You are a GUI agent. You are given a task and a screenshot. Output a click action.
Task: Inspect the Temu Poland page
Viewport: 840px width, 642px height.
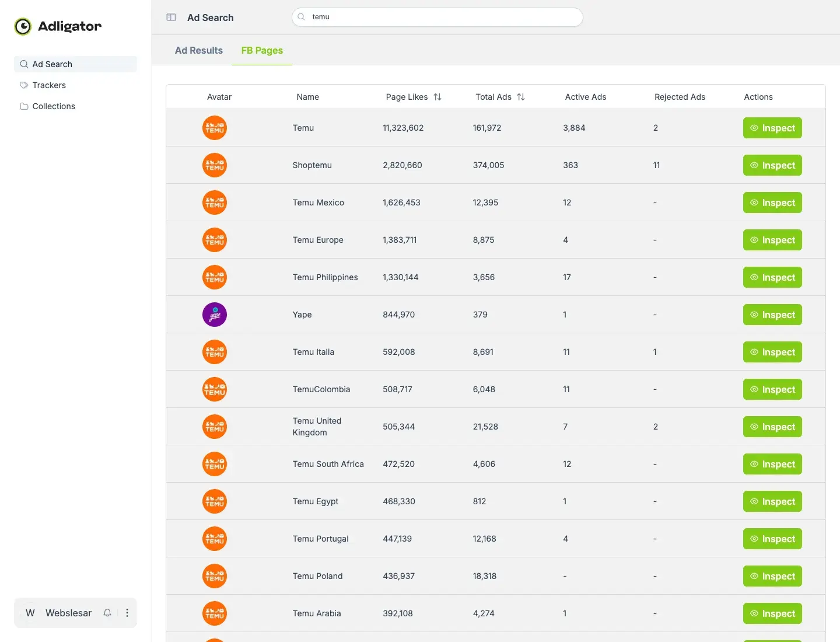pos(772,576)
